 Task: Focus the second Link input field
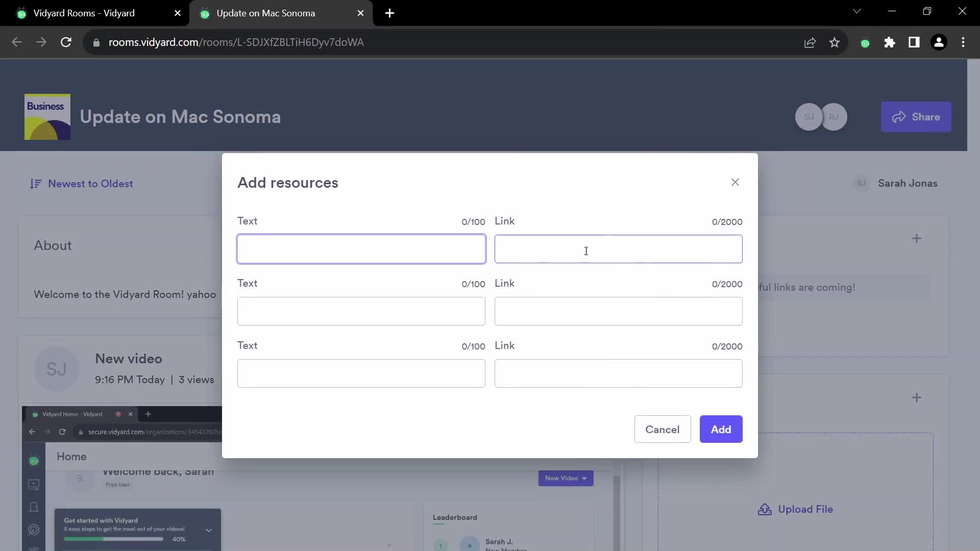click(618, 311)
